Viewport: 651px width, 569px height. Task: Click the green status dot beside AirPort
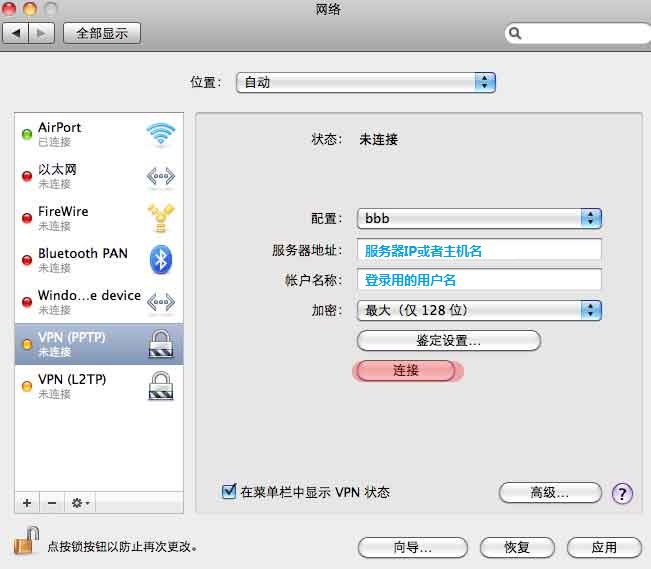[x=27, y=134]
